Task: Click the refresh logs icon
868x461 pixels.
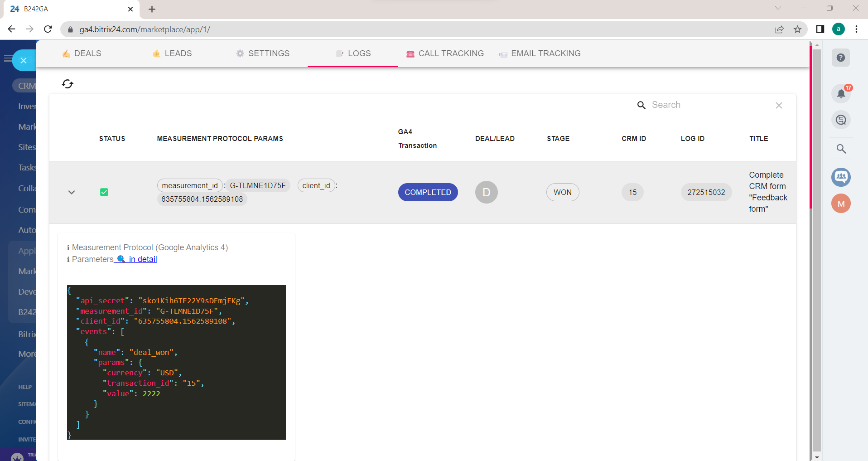Action: pyautogui.click(x=68, y=84)
